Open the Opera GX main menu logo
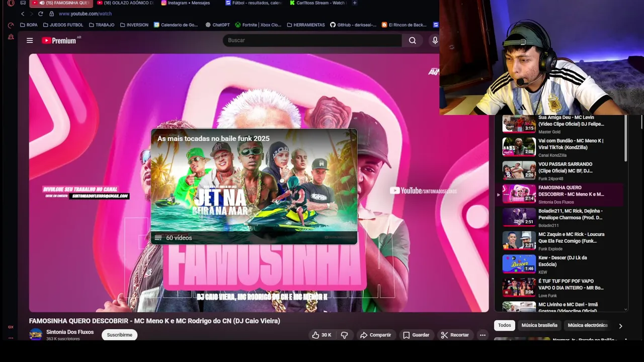The height and width of the screenshot is (362, 644). click(11, 3)
